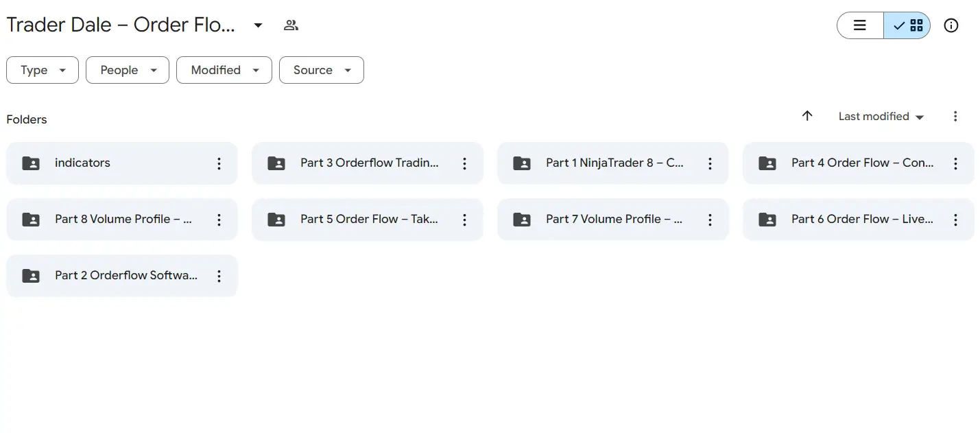
Task: Open the view details info icon
Action: 951,25
